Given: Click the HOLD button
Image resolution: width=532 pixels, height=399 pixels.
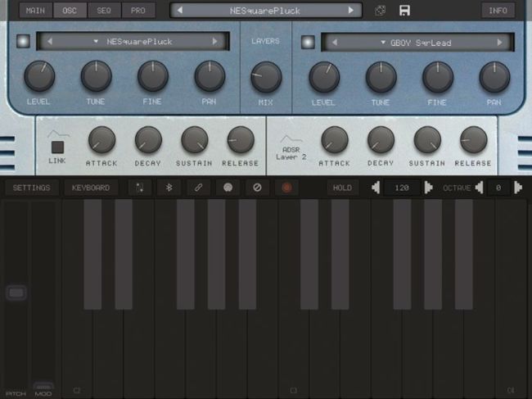Looking at the screenshot, I should (x=342, y=188).
